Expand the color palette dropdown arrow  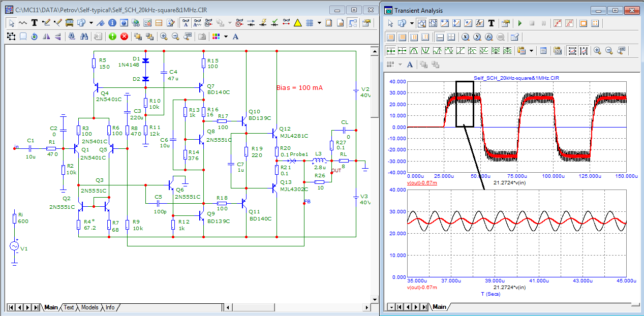[x=226, y=37]
